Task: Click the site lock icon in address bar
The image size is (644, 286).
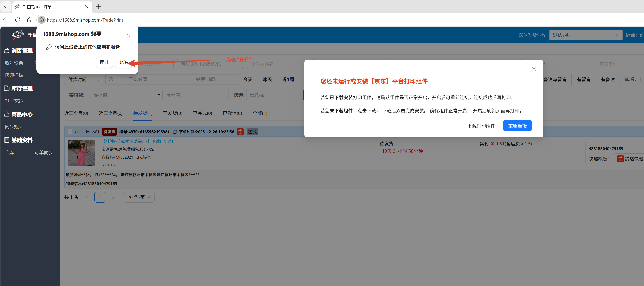Action: coord(42,20)
